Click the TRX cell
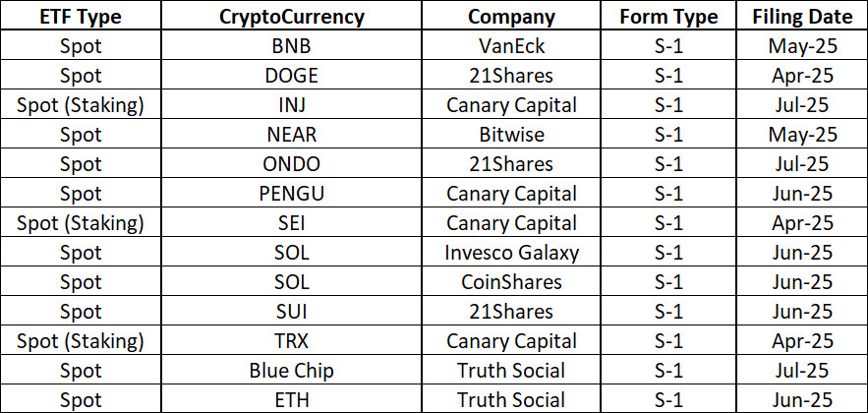Viewport: 868px width, 413px height. (292, 341)
